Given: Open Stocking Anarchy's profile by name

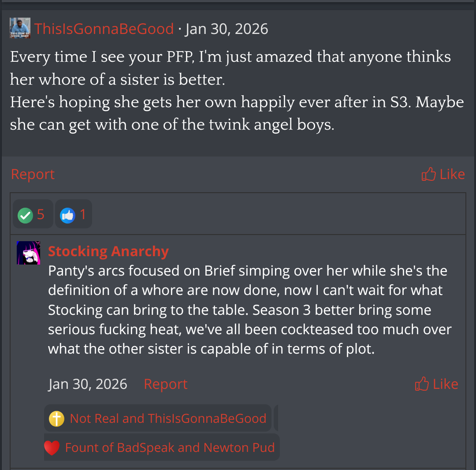Looking at the screenshot, I should tap(108, 251).
